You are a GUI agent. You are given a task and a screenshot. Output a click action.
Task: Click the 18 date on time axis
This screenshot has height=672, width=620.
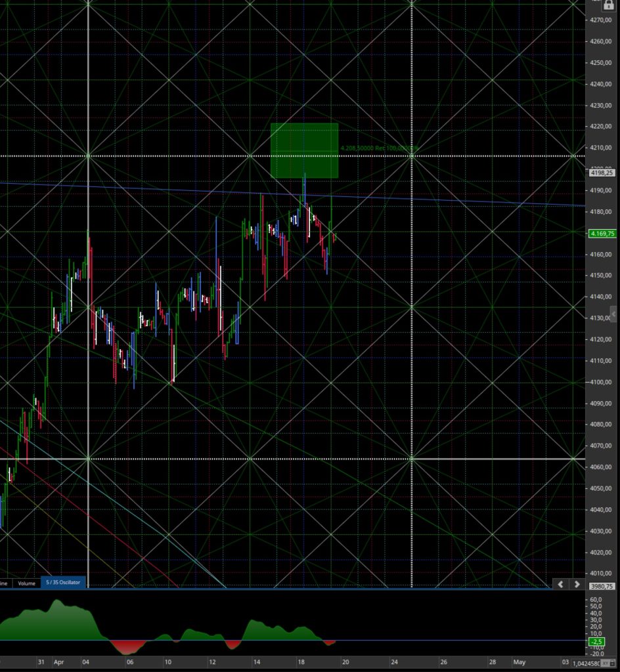(x=301, y=662)
